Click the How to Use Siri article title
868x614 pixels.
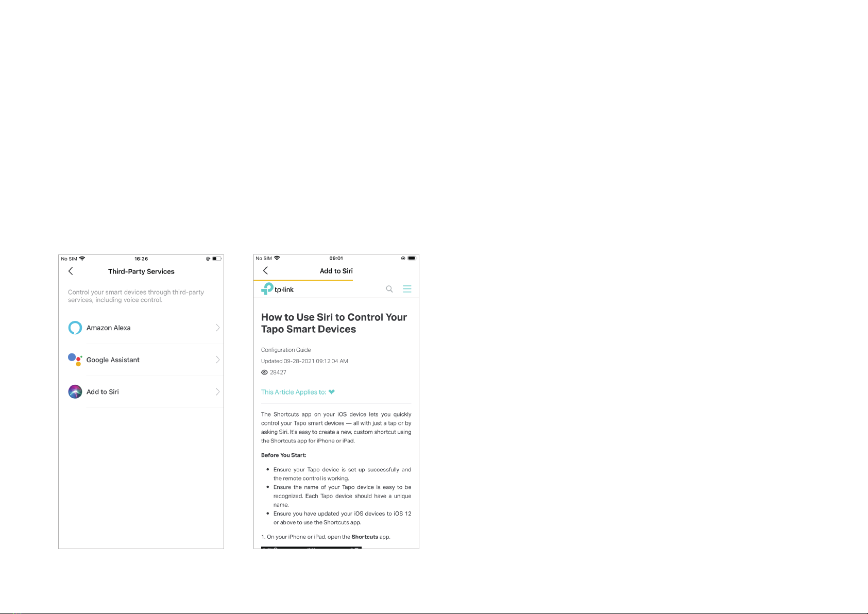tap(334, 323)
